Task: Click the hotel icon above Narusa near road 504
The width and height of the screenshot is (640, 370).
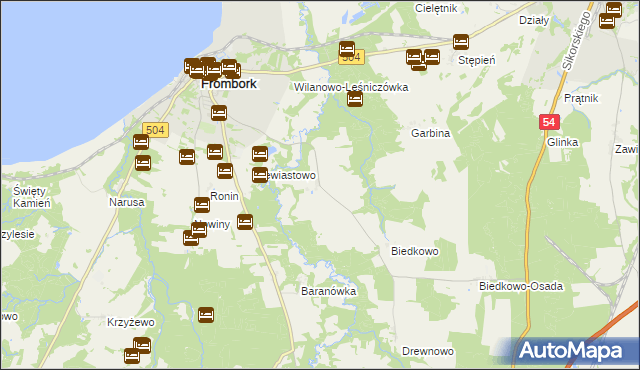Action: pyautogui.click(x=141, y=142)
